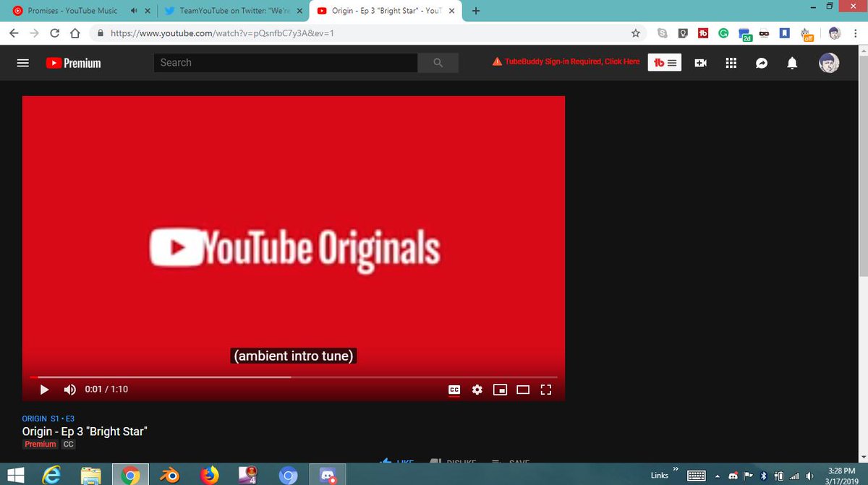
Task: Open Discord from the taskbar
Action: click(x=327, y=475)
